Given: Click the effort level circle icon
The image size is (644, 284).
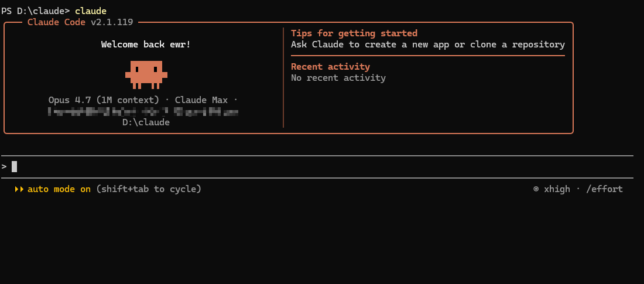Looking at the screenshot, I should point(536,189).
